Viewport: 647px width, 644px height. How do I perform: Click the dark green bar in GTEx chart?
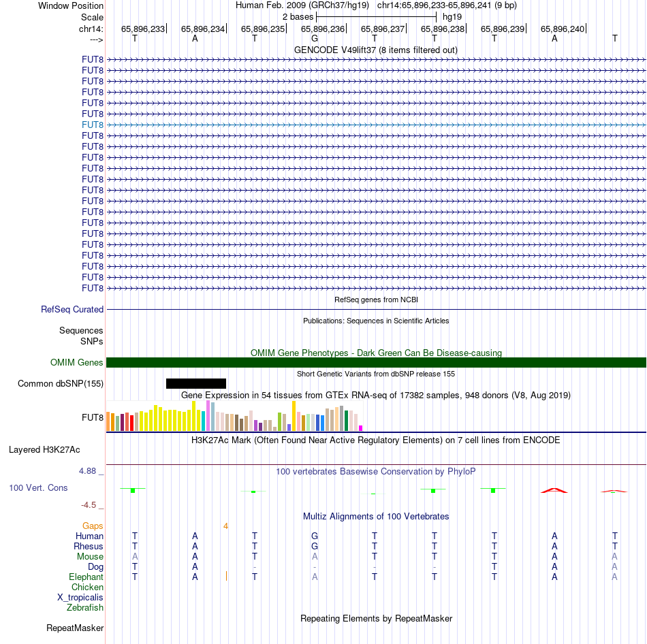coord(347,421)
